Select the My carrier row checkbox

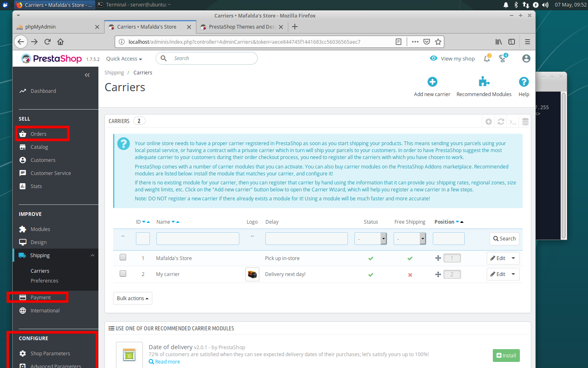[123, 274]
